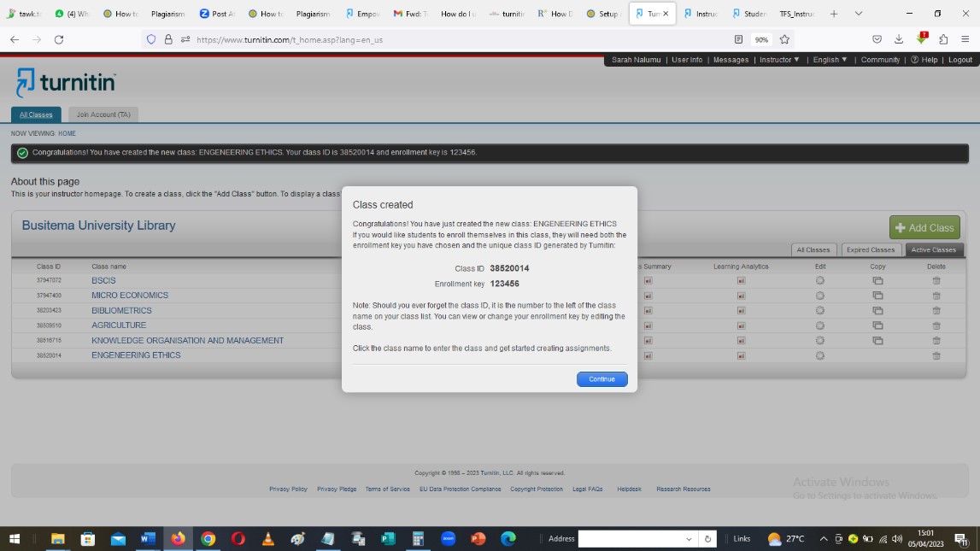The height and width of the screenshot is (551, 980).
Task: Copy the BSCIS class
Action: coord(877,280)
